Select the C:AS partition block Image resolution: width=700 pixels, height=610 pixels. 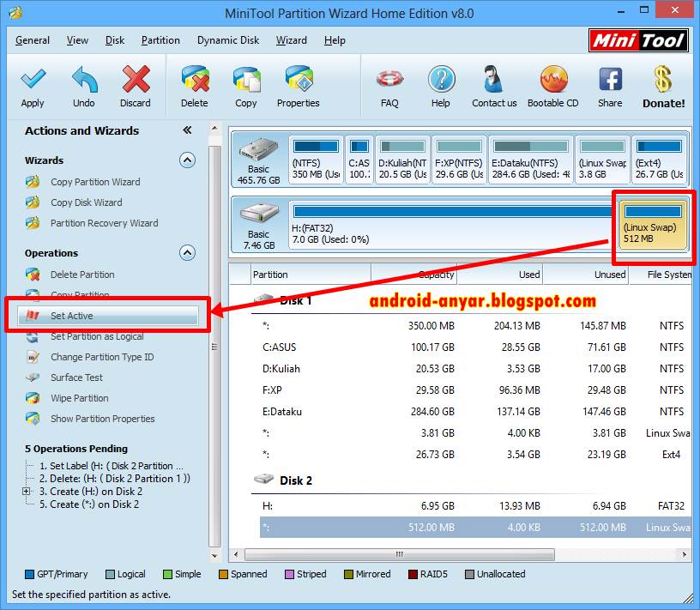(359, 159)
